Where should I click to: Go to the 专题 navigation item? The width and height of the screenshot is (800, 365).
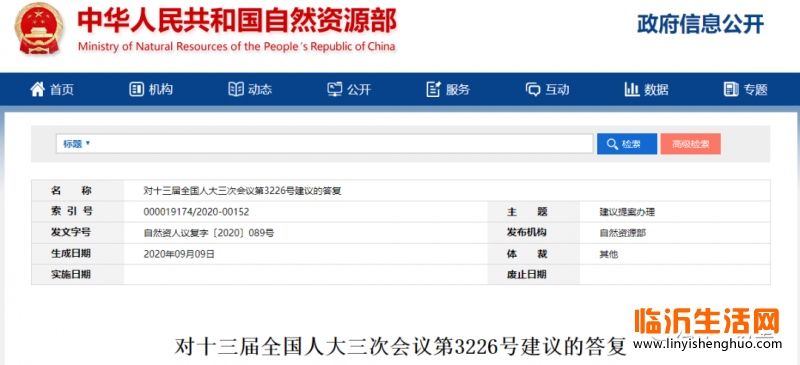pyautogui.click(x=756, y=90)
